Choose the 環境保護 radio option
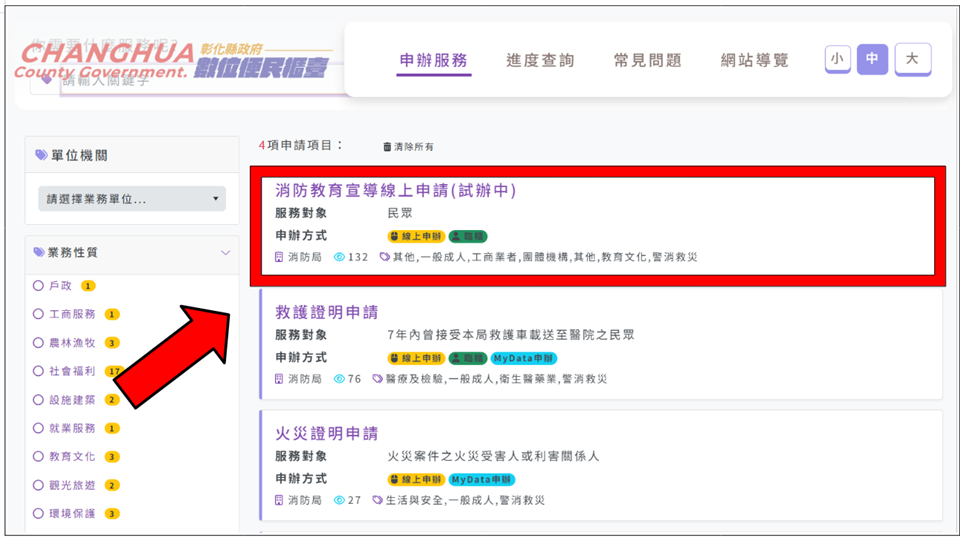 tap(39, 514)
